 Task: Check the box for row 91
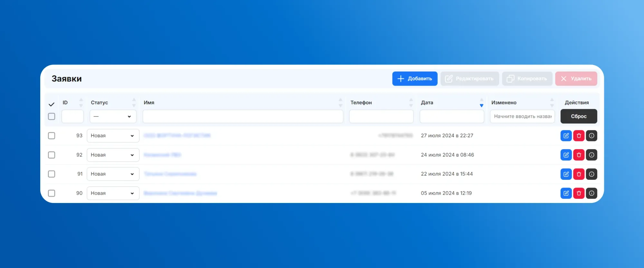click(x=52, y=174)
